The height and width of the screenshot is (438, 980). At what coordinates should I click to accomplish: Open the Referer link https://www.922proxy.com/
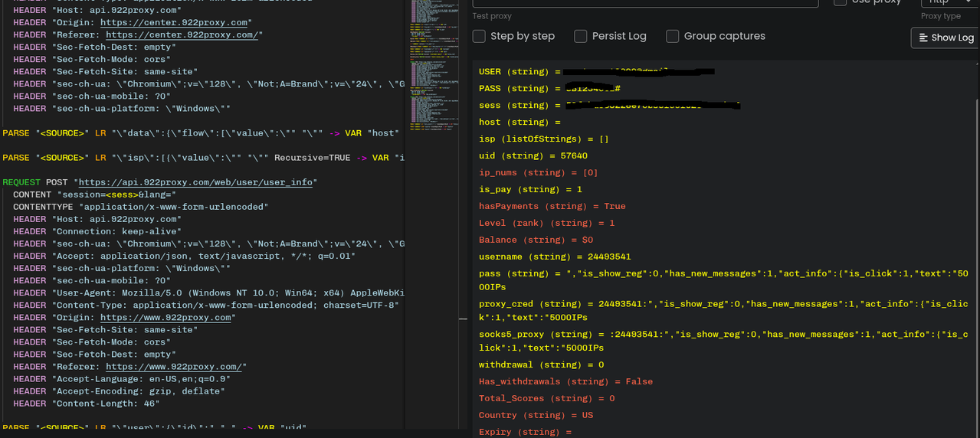pyautogui.click(x=173, y=367)
